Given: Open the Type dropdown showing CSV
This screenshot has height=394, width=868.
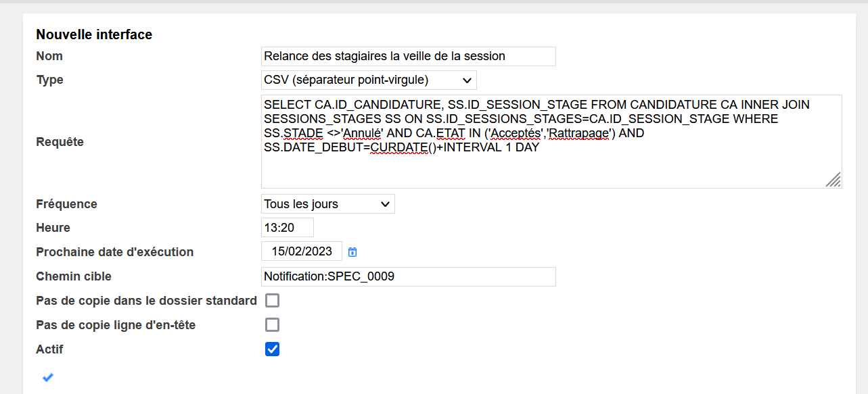Looking at the screenshot, I should tap(369, 80).
